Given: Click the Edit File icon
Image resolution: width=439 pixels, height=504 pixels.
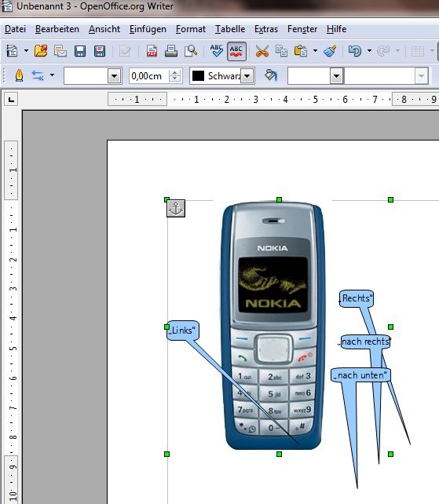Looking at the screenshot, I should point(125,51).
